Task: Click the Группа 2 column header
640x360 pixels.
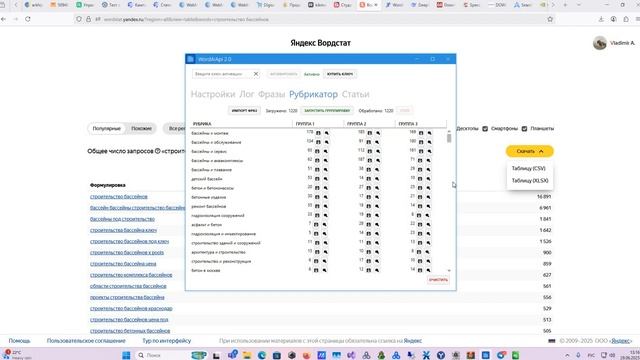Action: [357, 124]
